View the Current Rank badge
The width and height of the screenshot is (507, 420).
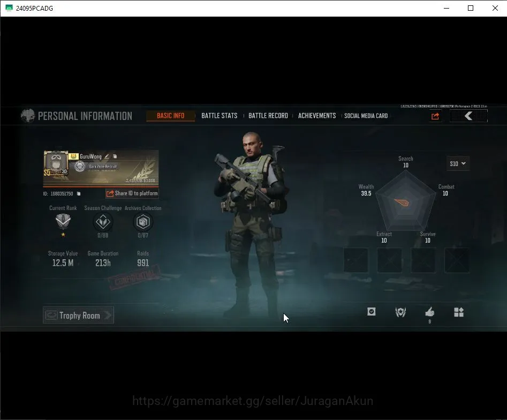(63, 221)
